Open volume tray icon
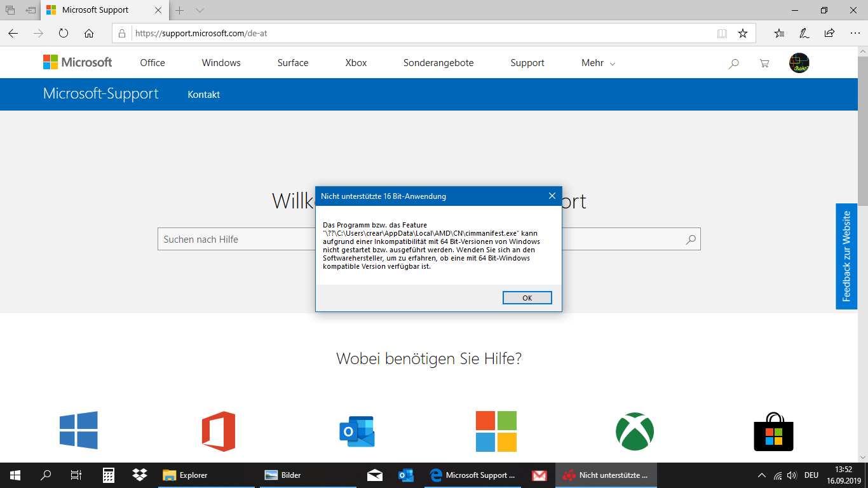This screenshot has height=488, width=868. click(x=792, y=475)
